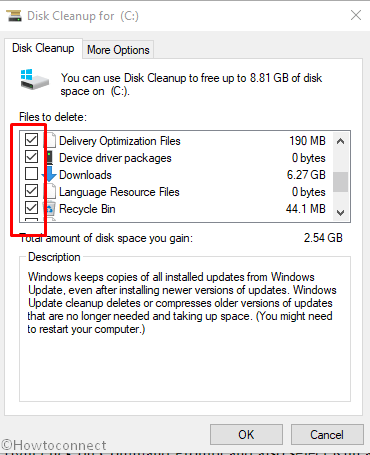
Task: Select the Disk Cleanup tab
Action: 43,48
